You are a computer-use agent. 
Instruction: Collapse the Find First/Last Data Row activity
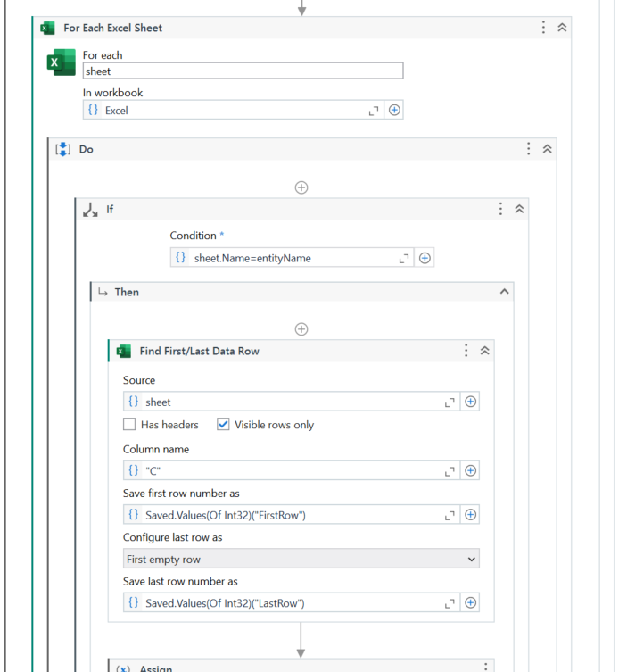485,351
